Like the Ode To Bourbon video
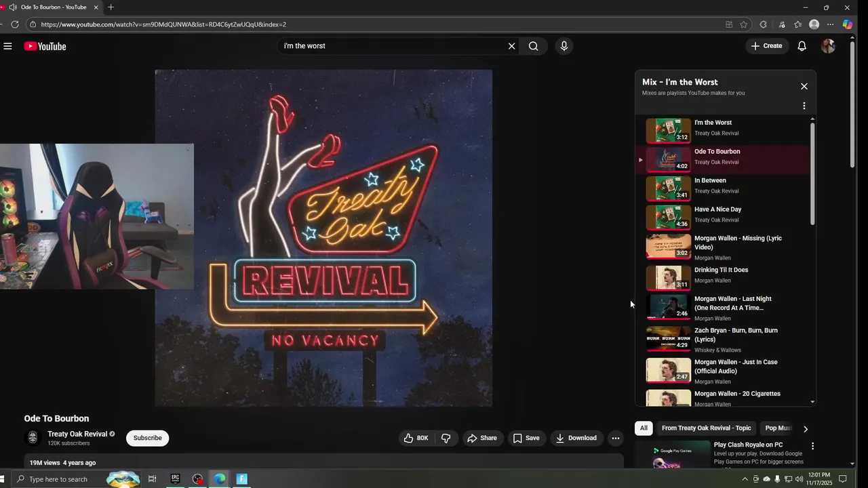868x488 pixels. click(x=416, y=438)
